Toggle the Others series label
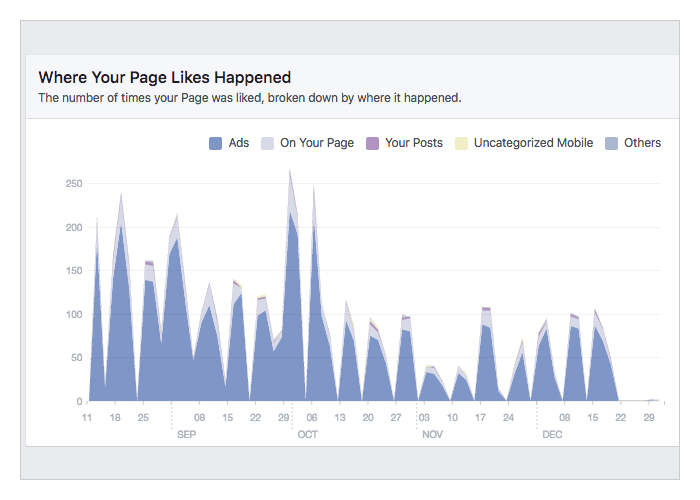Screen dimensions: 700x500 pos(642,143)
